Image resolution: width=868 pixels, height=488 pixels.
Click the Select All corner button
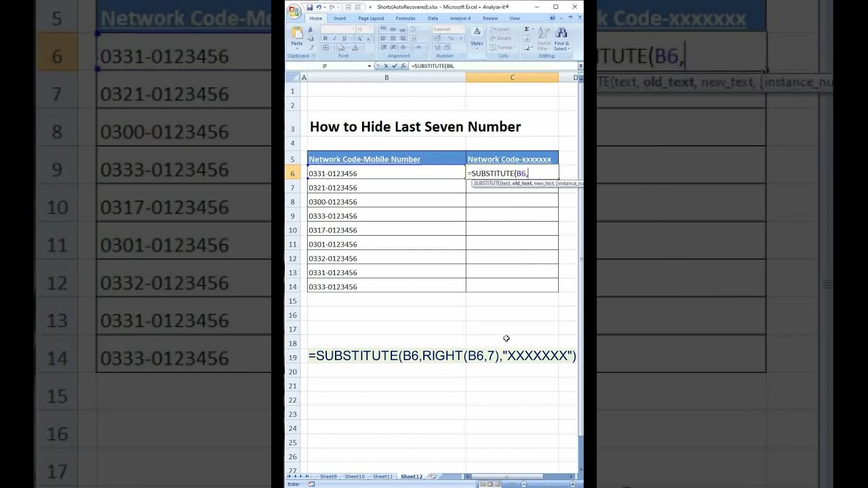(x=292, y=77)
